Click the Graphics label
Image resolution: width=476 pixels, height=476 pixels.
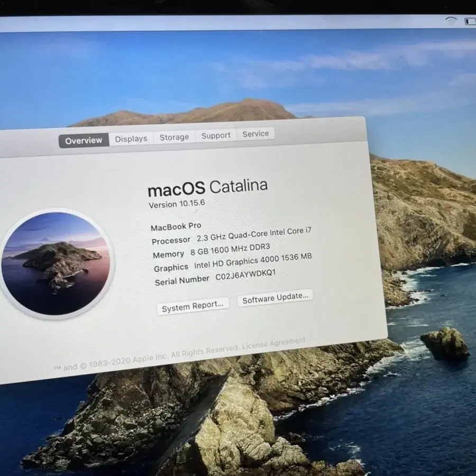(171, 268)
